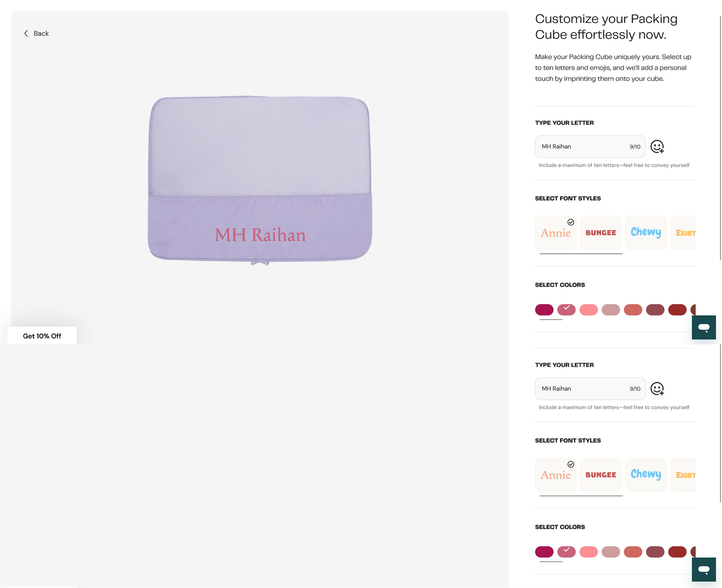
Task: Click the upper MH Raihan text field
Action: point(590,146)
